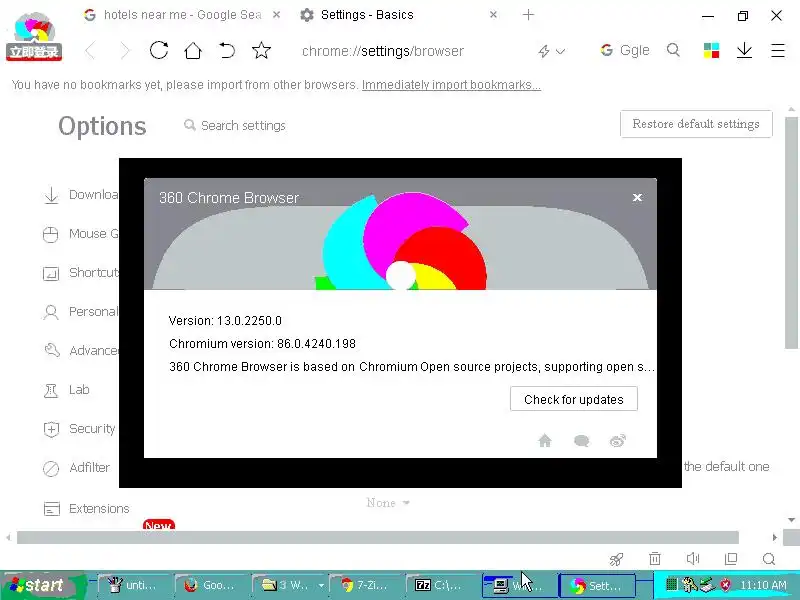This screenshot has height=600, width=800.
Task: Open a new tab with plus button
Action: coord(529,15)
